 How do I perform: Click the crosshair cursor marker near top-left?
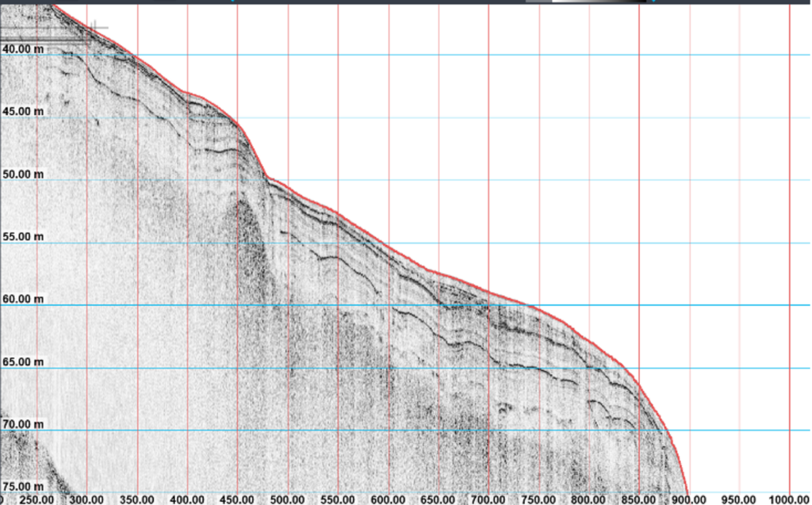(94, 28)
